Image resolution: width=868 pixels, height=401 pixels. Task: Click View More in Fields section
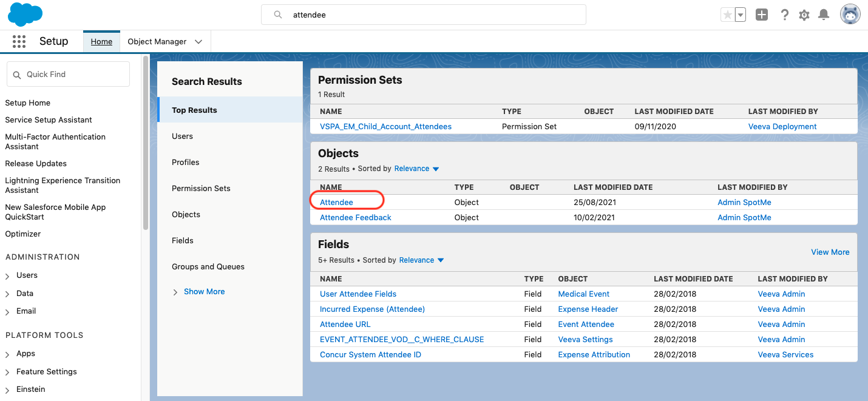tap(830, 252)
